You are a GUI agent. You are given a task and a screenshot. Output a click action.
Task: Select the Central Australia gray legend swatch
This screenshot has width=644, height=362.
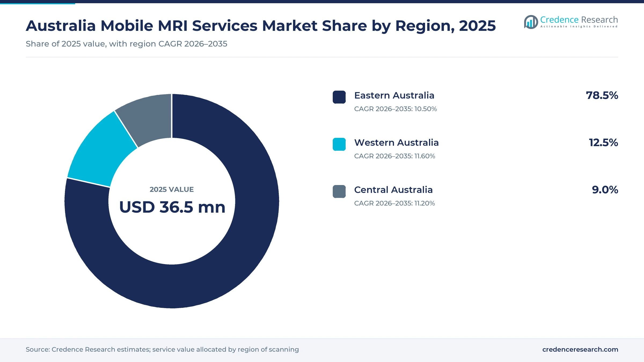339,191
